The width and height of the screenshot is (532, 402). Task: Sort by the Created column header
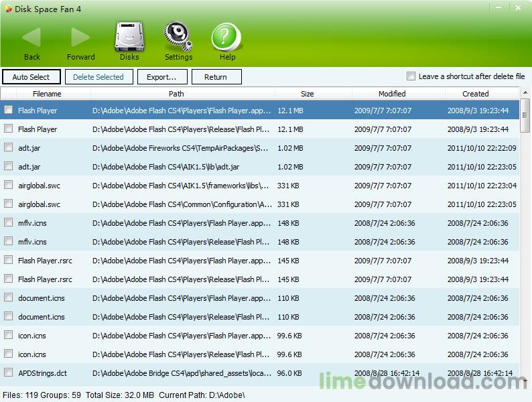pyautogui.click(x=476, y=94)
